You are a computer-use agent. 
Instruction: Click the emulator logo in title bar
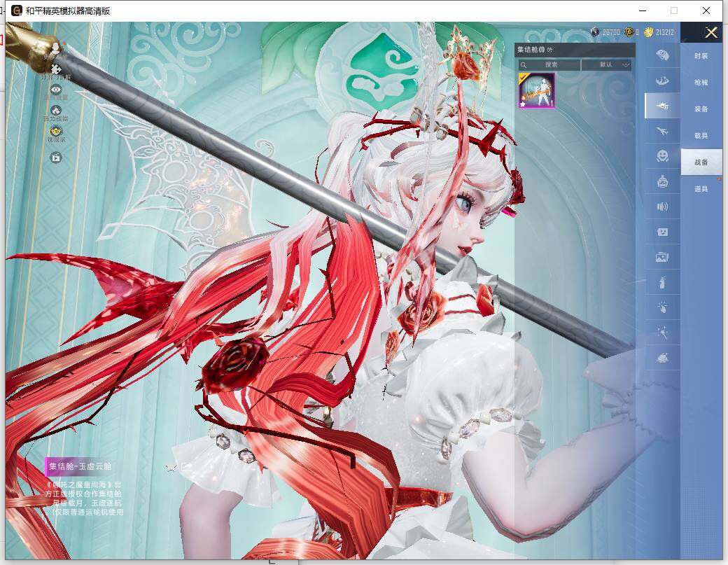pos(17,11)
